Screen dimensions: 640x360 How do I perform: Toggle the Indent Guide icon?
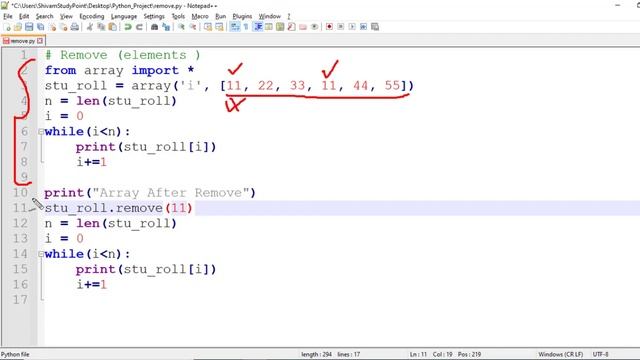click(258, 27)
